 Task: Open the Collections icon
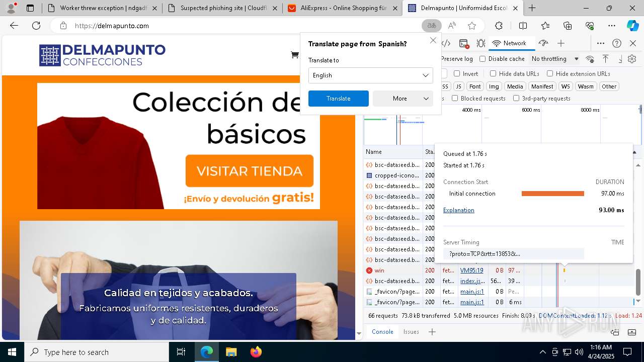(x=568, y=26)
